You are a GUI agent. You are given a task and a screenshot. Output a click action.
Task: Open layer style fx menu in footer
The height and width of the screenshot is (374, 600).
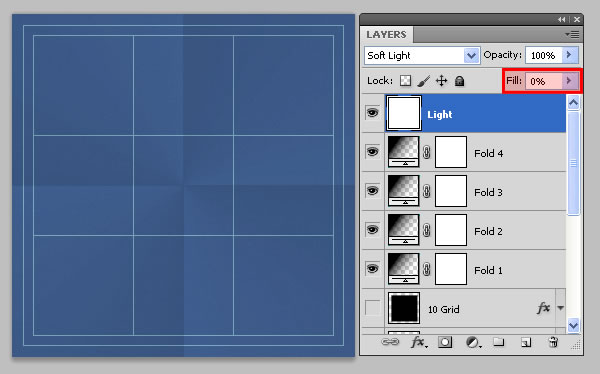tap(419, 342)
